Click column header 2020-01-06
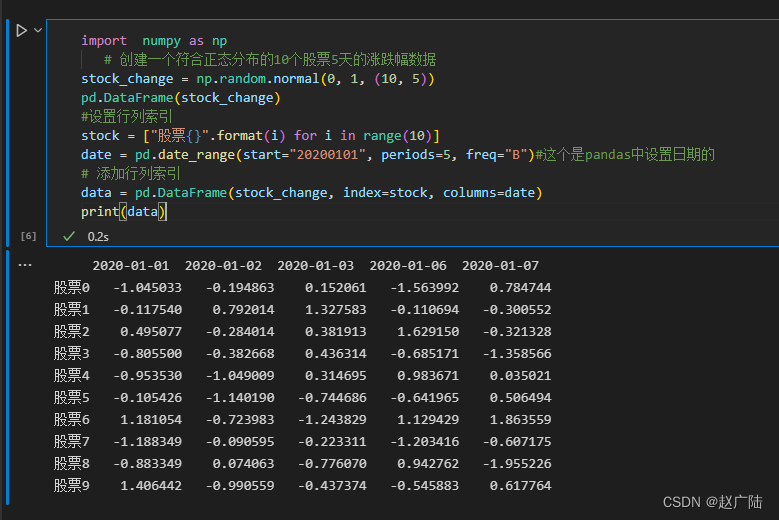 point(408,266)
